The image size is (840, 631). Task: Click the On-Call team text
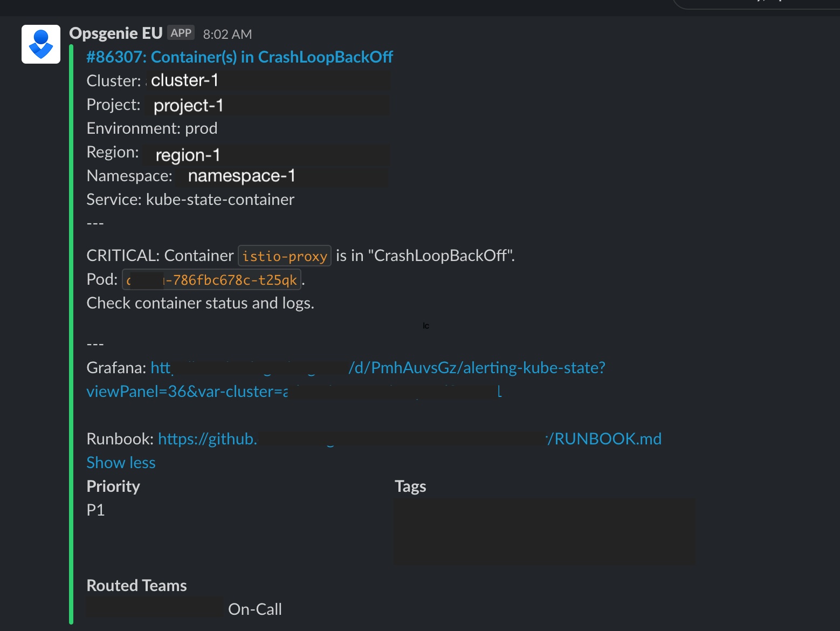tap(255, 609)
